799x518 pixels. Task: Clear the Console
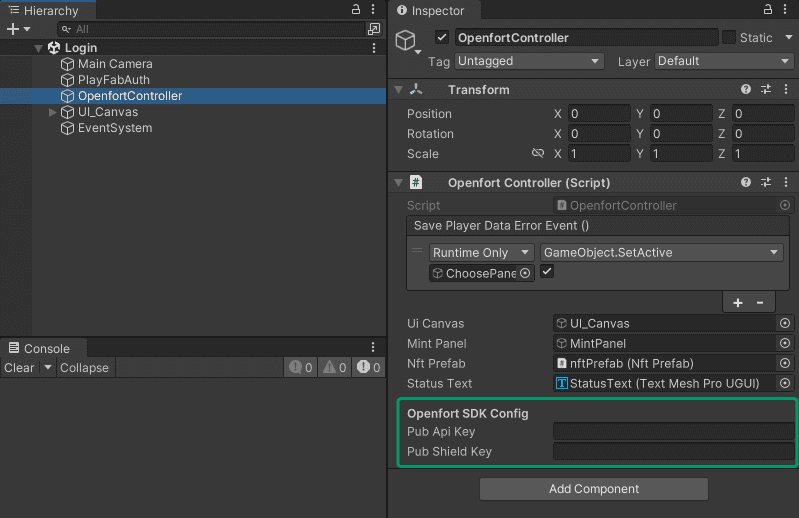pyautogui.click(x=19, y=368)
